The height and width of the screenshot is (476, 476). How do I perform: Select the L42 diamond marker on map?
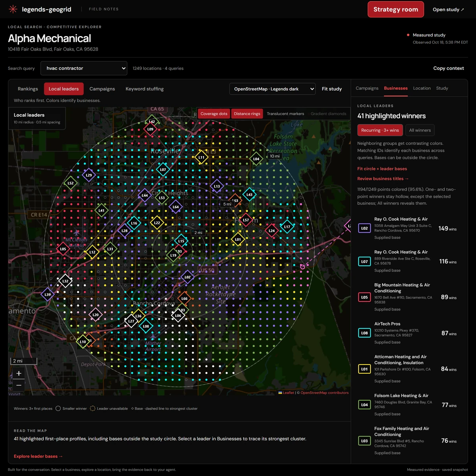(152, 122)
